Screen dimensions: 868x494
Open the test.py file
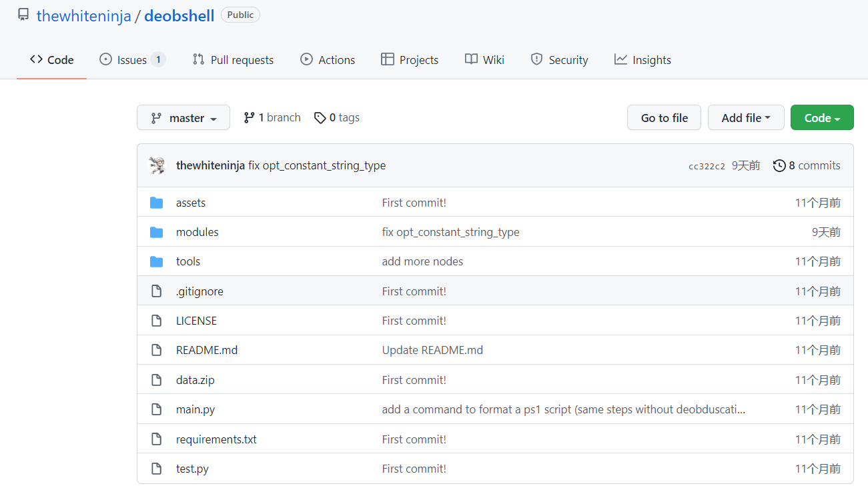click(x=192, y=469)
